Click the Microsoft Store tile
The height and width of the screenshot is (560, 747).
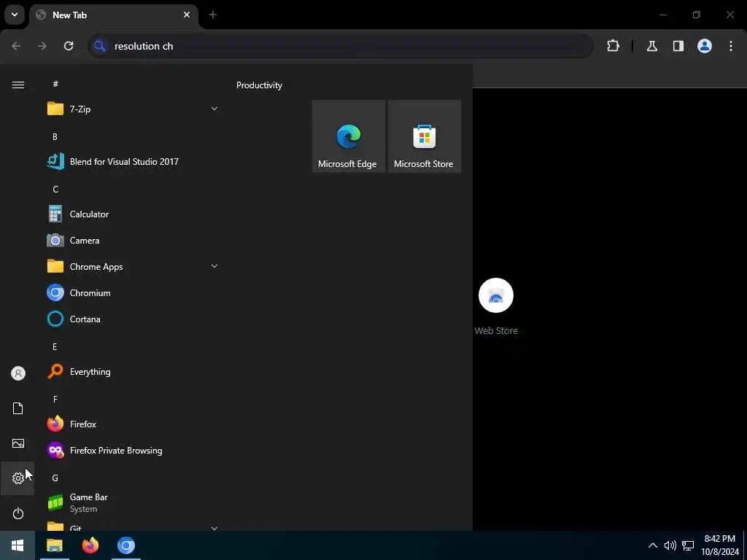[425, 136]
